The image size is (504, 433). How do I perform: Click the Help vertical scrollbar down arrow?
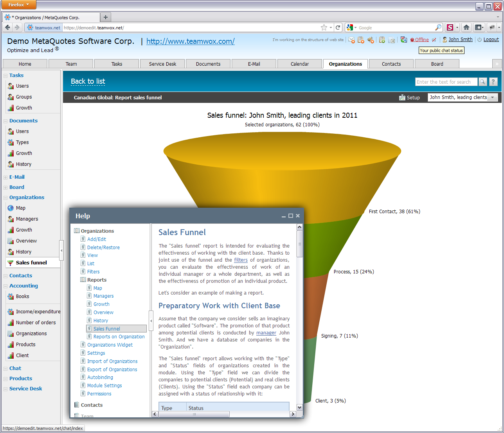(299, 407)
